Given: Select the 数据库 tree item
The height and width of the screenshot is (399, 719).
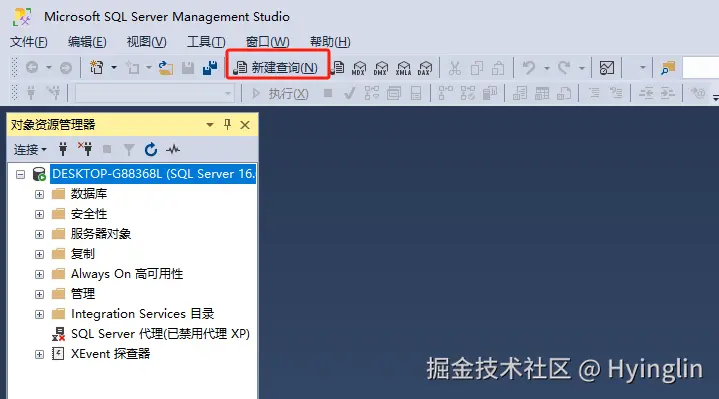Looking at the screenshot, I should click(89, 194).
